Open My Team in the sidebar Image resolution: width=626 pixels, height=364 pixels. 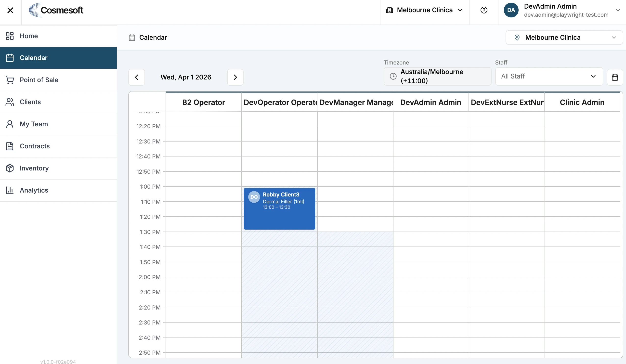click(58, 124)
